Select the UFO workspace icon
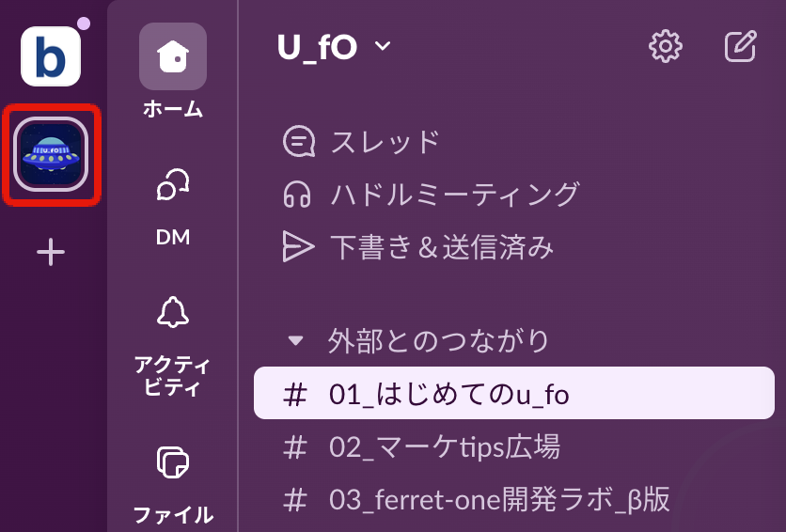The width and height of the screenshot is (786, 532). (54, 155)
